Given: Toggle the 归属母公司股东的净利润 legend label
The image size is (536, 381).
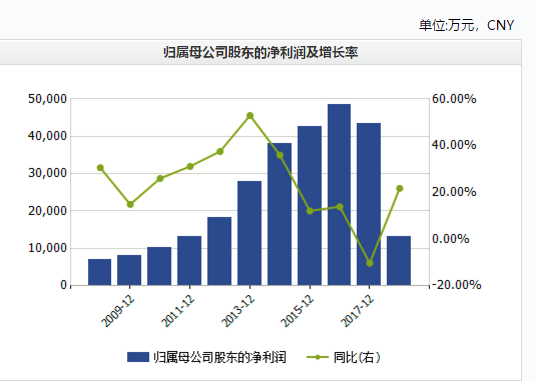Looking at the screenshot, I should 220,357.
